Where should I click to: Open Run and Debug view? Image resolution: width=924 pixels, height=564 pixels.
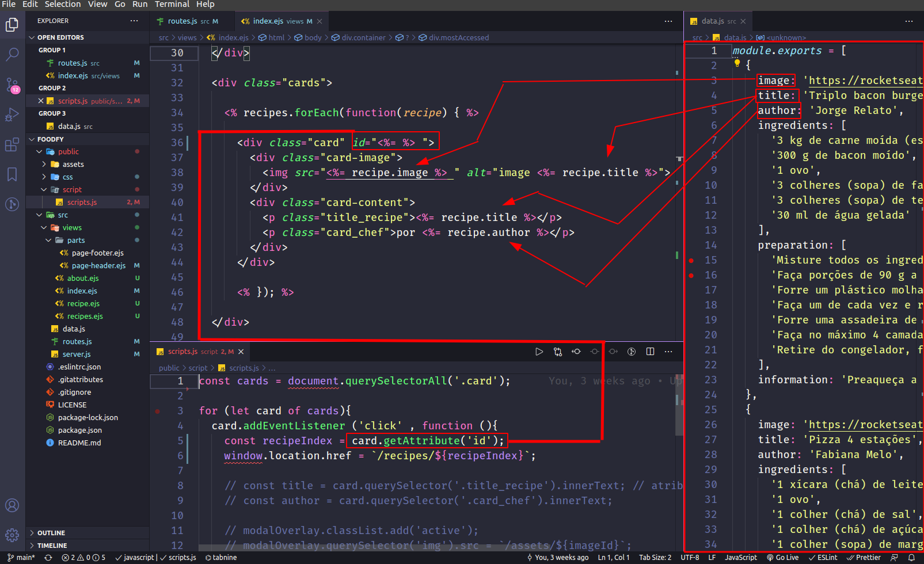click(x=12, y=115)
